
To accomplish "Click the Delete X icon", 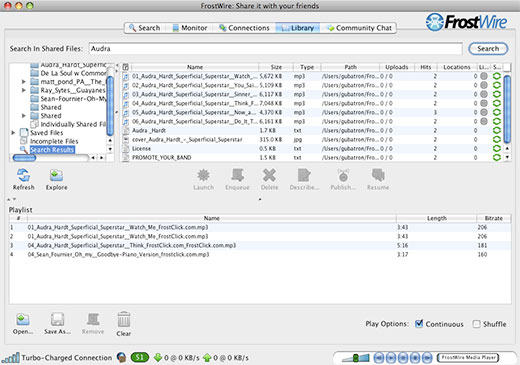I will pos(269,175).
